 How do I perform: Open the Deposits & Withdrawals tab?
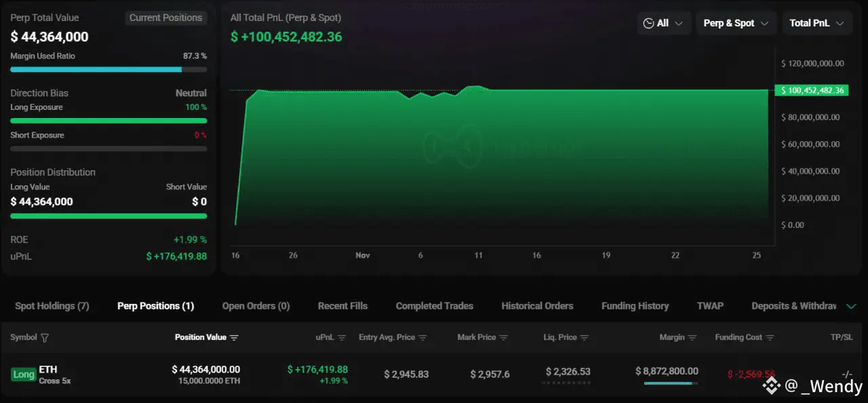pos(794,306)
